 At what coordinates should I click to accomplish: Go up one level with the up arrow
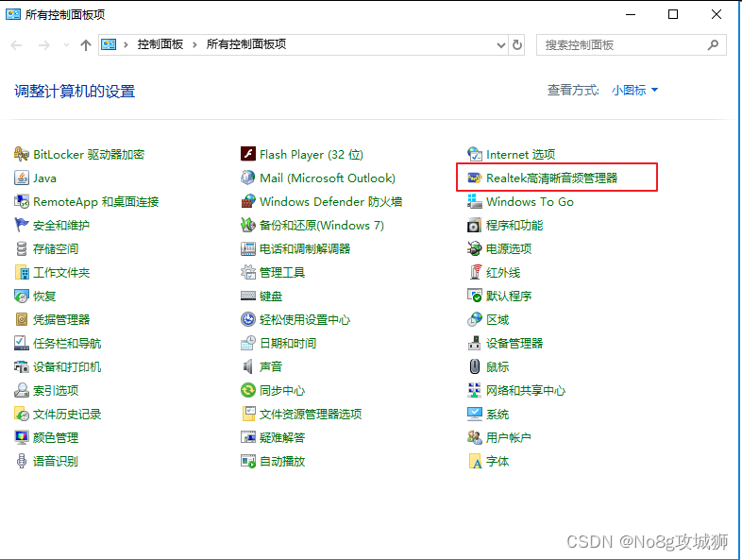(86, 45)
